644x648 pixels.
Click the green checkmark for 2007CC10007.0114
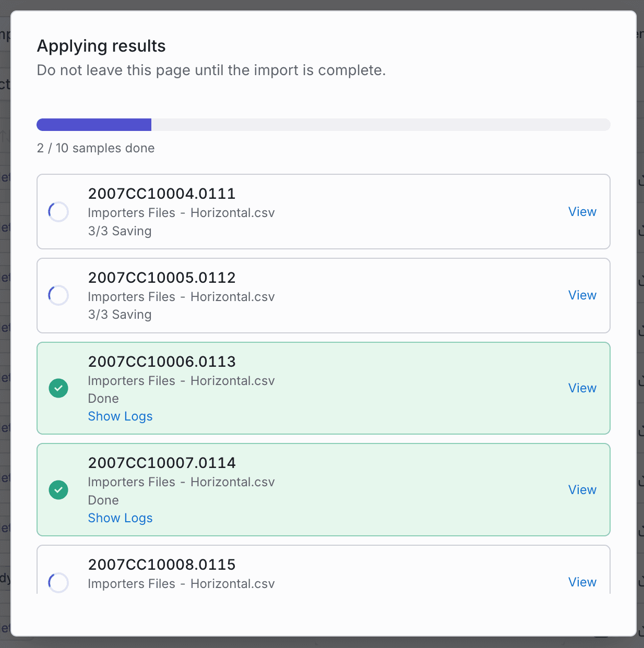pos(58,490)
